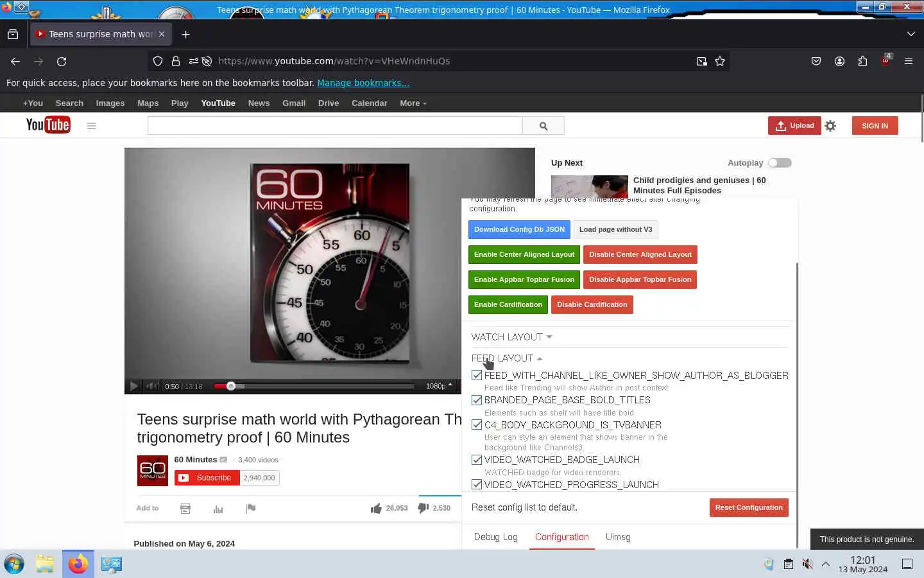This screenshot has width=924, height=578.
Task: Open Firefox extensions puzzle icon
Action: (x=862, y=61)
